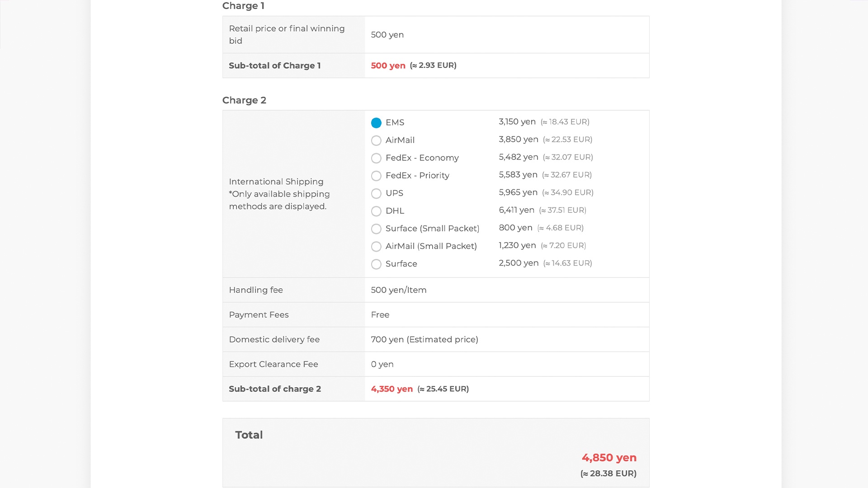
Task: Click the 800 yen small packet price
Action: pos(515,228)
